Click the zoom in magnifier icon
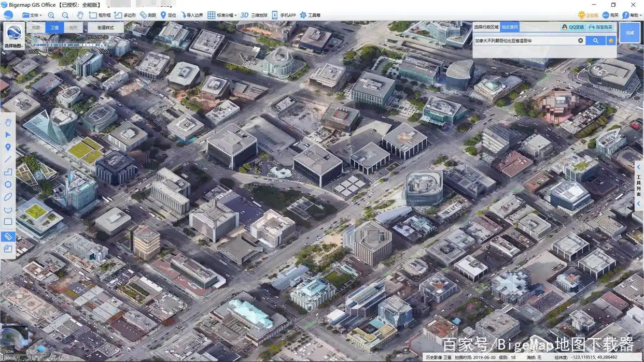Screen dimensions: 644x362 51,16
